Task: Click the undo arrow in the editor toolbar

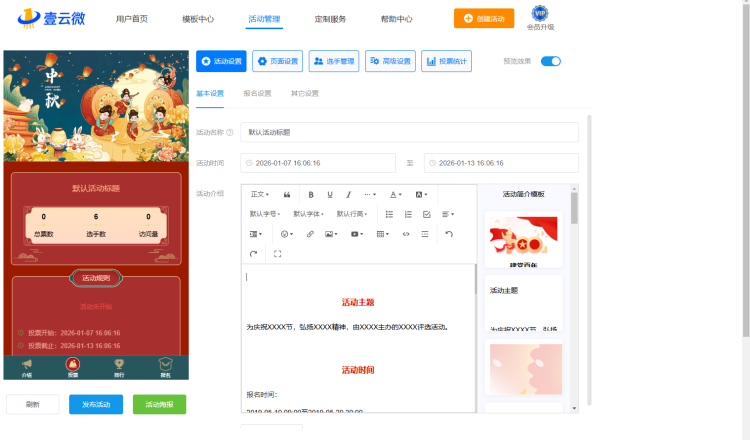Action: pyautogui.click(x=449, y=234)
